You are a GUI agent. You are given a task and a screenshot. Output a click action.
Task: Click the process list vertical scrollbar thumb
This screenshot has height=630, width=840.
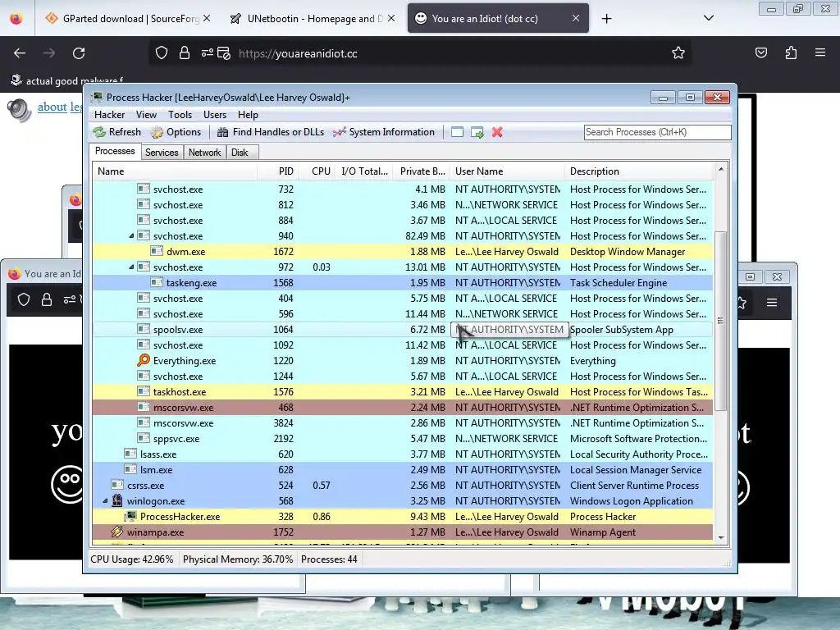pos(721,321)
